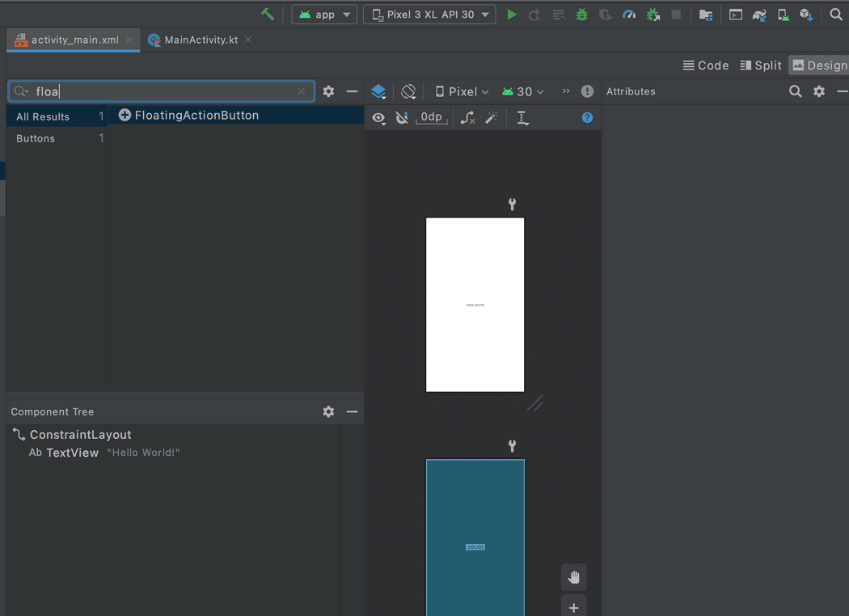Switch to Code view
This screenshot has width=849, height=616.
(x=706, y=65)
